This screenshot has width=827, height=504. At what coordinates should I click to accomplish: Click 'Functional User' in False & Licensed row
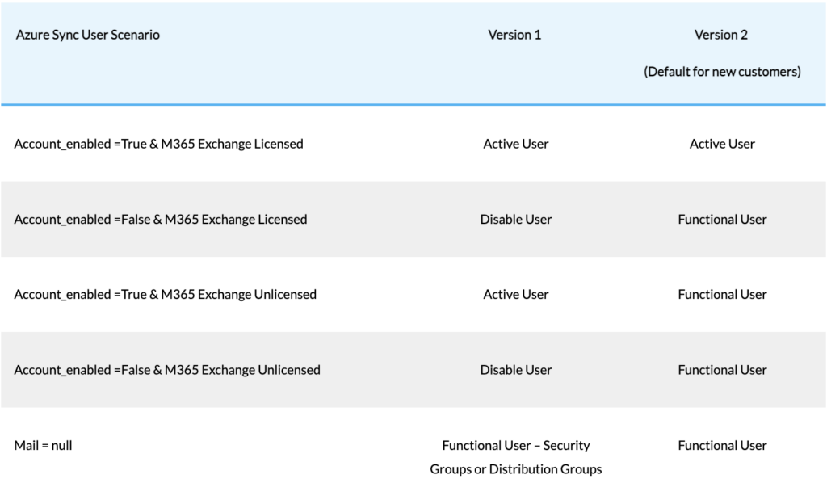tap(722, 220)
